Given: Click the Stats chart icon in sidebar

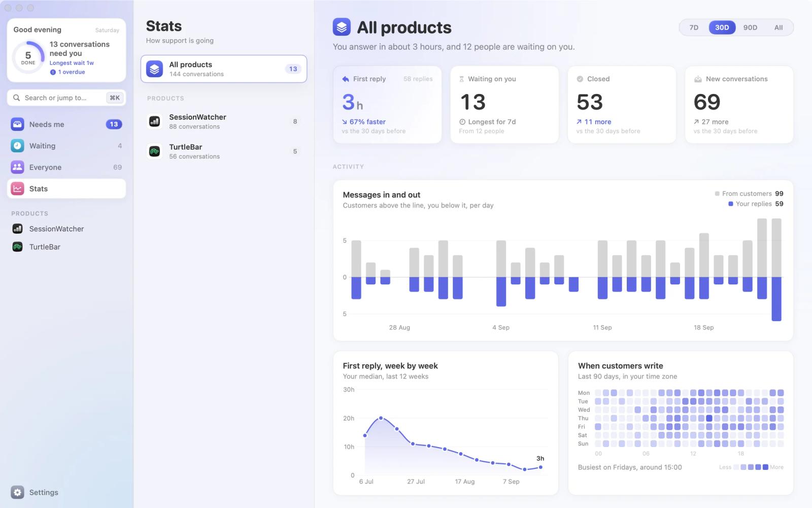Looking at the screenshot, I should pyautogui.click(x=17, y=188).
